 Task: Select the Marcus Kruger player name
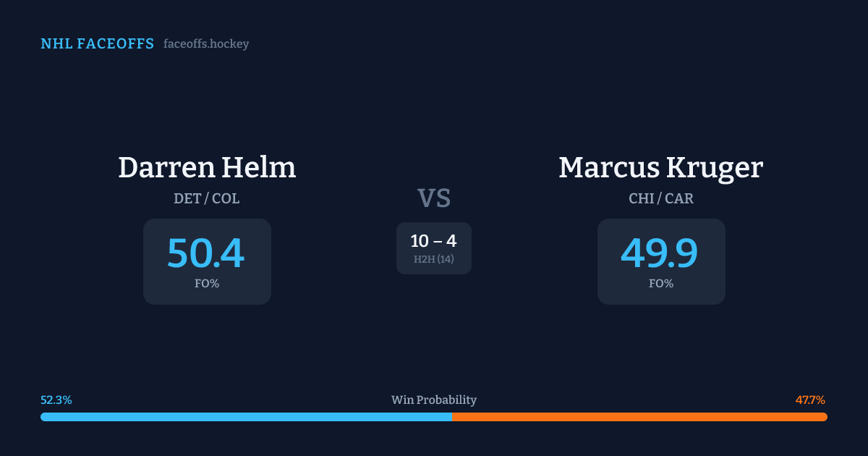coord(660,167)
